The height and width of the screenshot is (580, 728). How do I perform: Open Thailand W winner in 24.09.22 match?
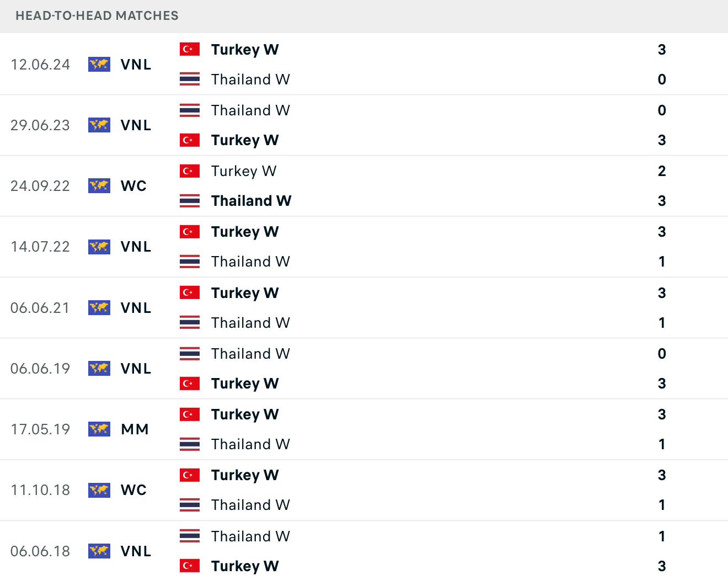[251, 201]
